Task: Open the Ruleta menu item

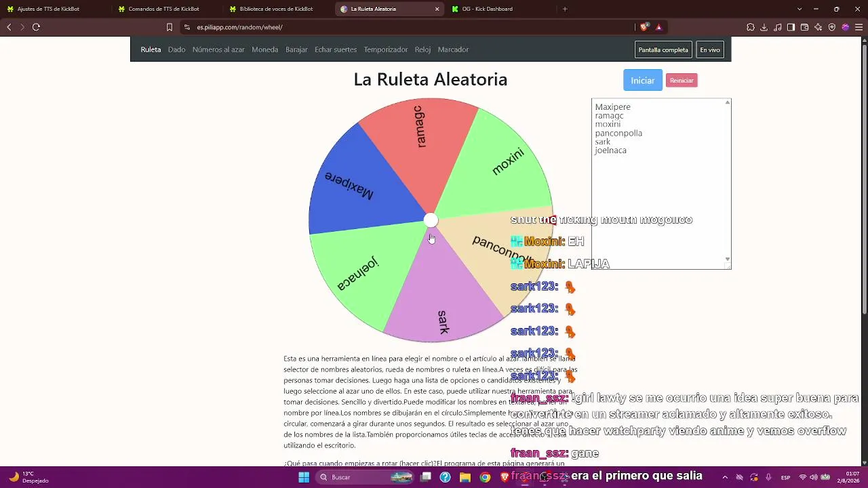Action: (151, 49)
